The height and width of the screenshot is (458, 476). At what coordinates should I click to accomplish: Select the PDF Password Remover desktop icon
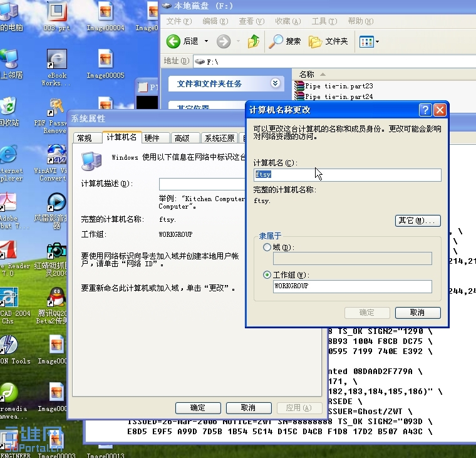(54, 116)
